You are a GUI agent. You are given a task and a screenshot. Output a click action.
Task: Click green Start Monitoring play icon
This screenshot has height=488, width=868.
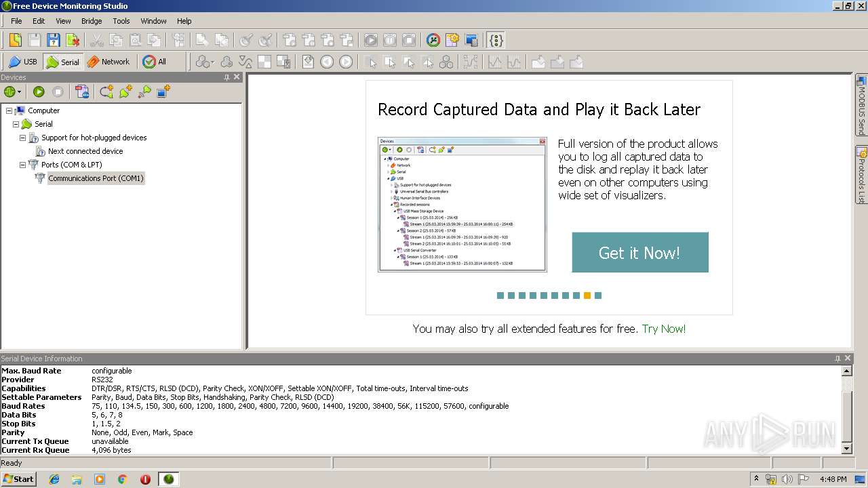point(39,91)
